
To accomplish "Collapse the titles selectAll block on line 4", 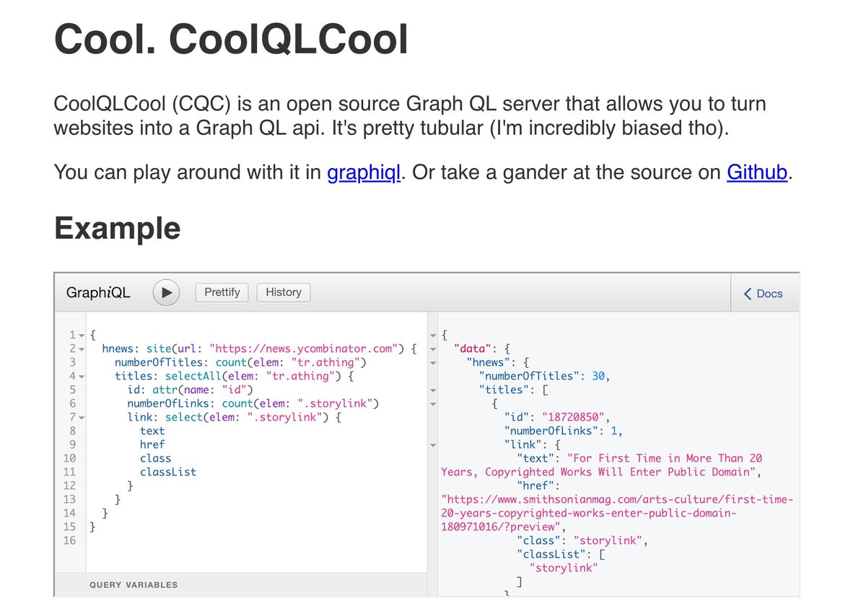I will [x=81, y=377].
